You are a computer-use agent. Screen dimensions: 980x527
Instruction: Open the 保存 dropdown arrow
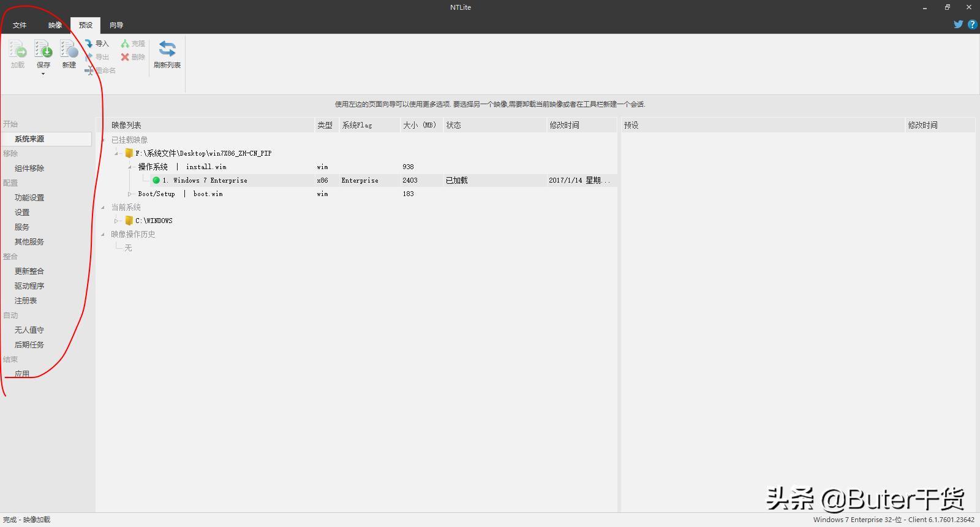click(x=43, y=74)
